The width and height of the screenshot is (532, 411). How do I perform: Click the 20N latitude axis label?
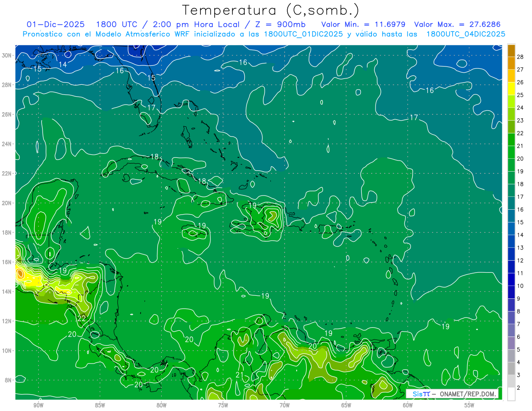[x=7, y=203]
